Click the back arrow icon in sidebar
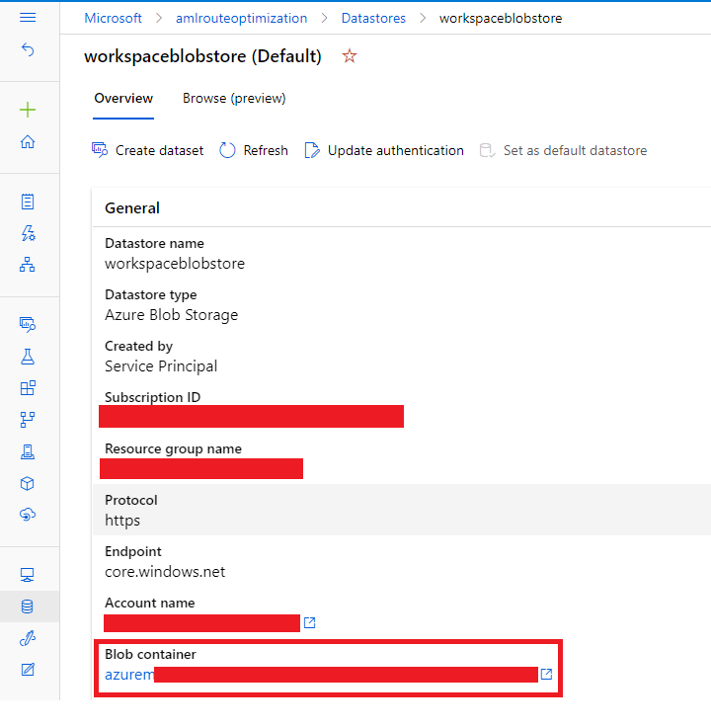The width and height of the screenshot is (711, 728). [28, 49]
